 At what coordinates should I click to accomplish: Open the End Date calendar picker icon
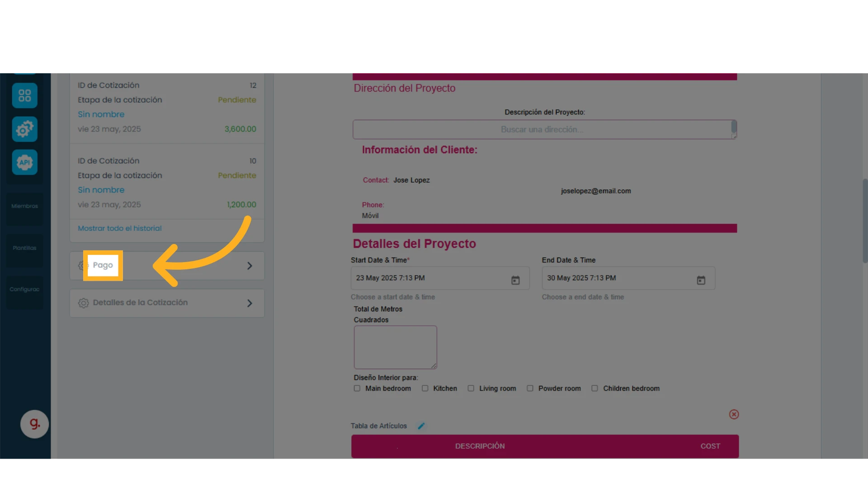point(701,281)
